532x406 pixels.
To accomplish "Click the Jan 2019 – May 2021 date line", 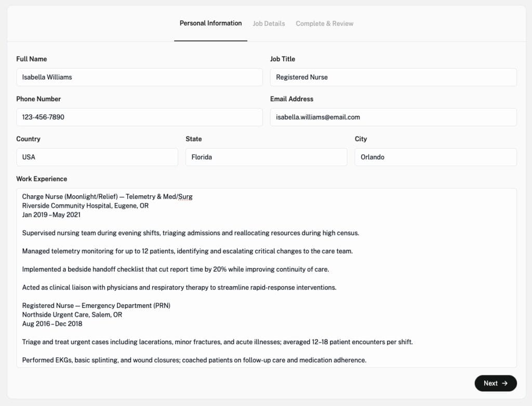I will click(51, 215).
